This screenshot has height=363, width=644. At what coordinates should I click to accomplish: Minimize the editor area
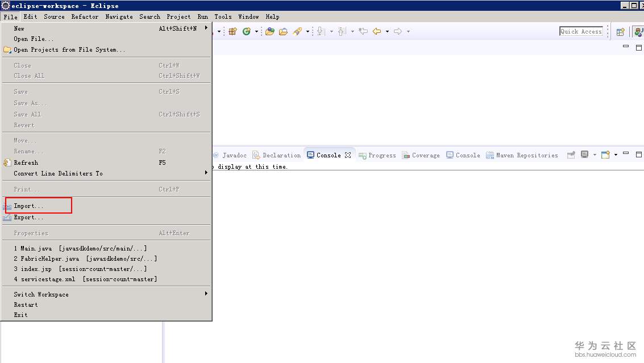625,47
